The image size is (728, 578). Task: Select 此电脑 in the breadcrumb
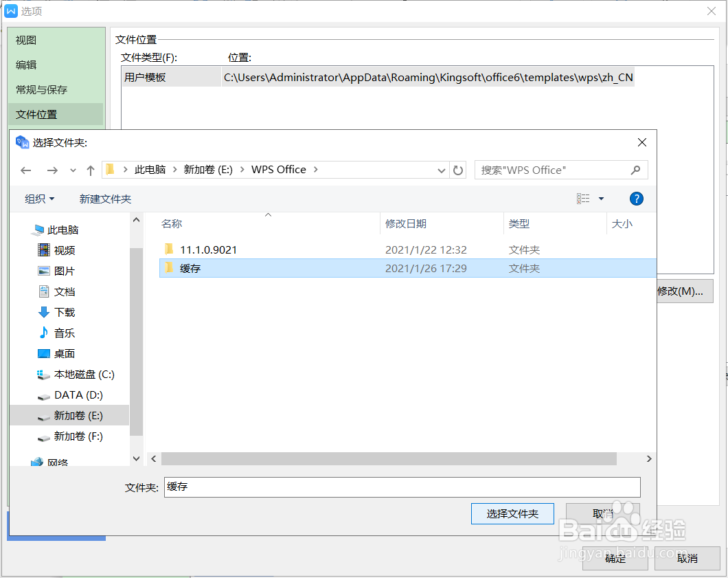tap(150, 170)
